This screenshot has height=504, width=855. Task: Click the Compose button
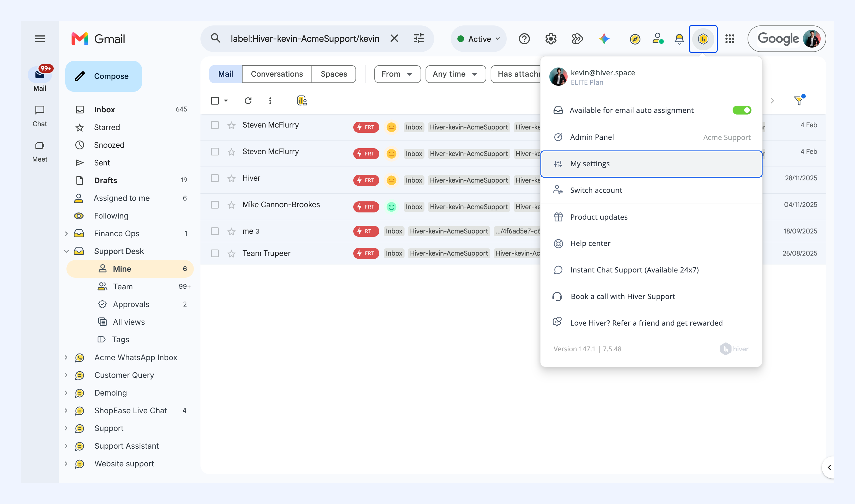(104, 76)
